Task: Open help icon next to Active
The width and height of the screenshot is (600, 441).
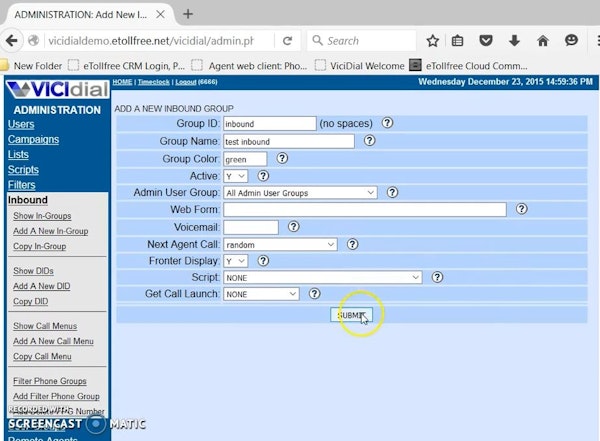Action: coord(263,176)
